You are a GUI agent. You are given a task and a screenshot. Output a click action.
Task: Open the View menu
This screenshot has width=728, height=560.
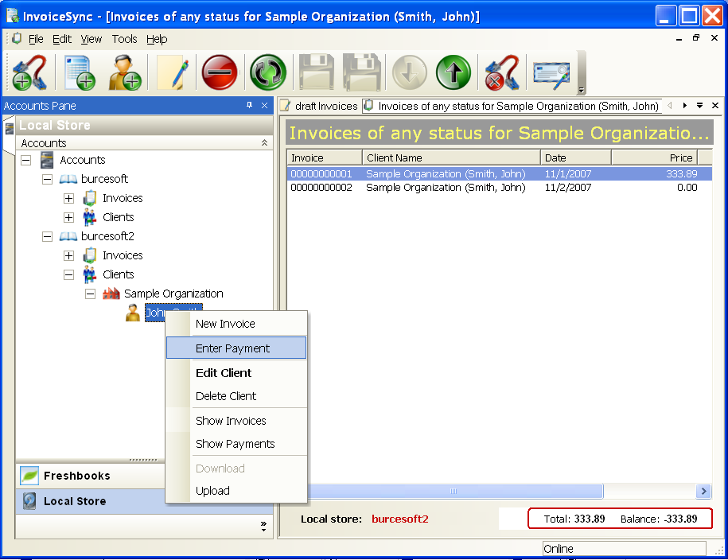(91, 39)
